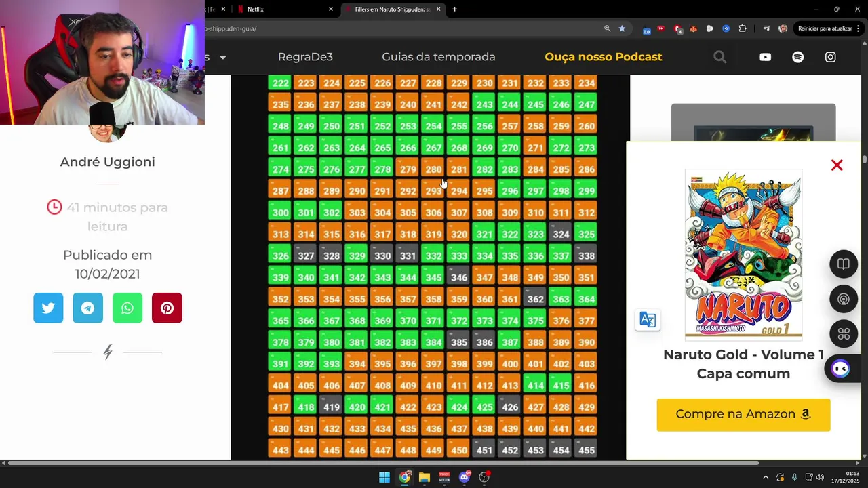The image size is (868, 488).
Task: Select episode 391 green cell
Action: coord(280,364)
